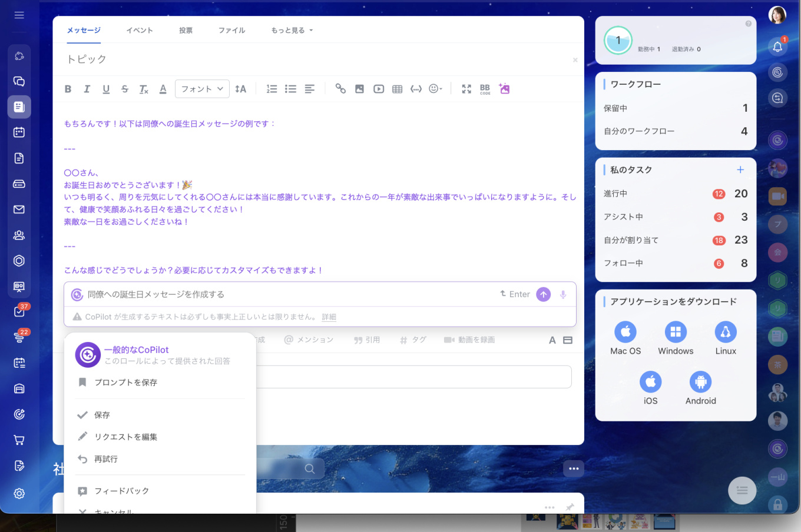The height and width of the screenshot is (532, 801).
Task: Select 再試行 from the CoPilot menu
Action: [x=105, y=459]
